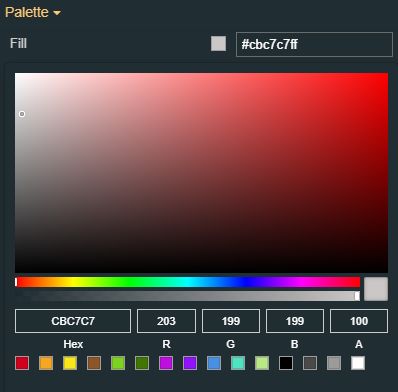398x392 pixels.
Task: Select the #cbc7c7ff fill hex field
Action: [314, 44]
